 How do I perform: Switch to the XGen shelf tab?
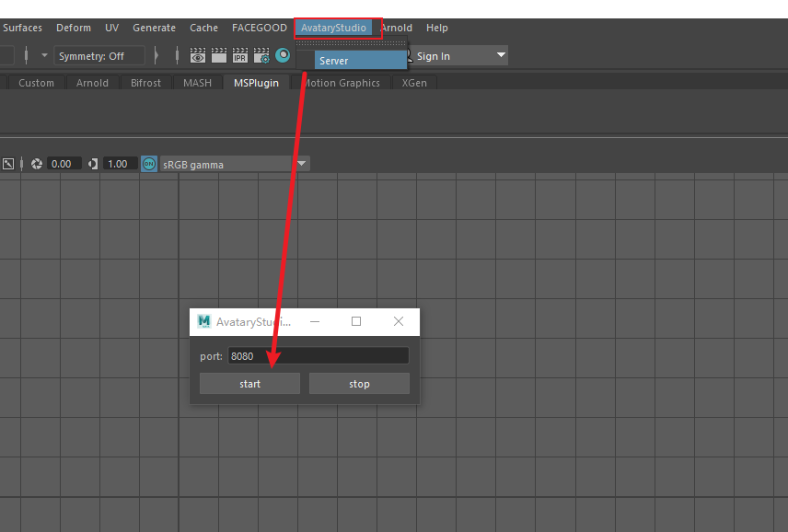coord(414,83)
